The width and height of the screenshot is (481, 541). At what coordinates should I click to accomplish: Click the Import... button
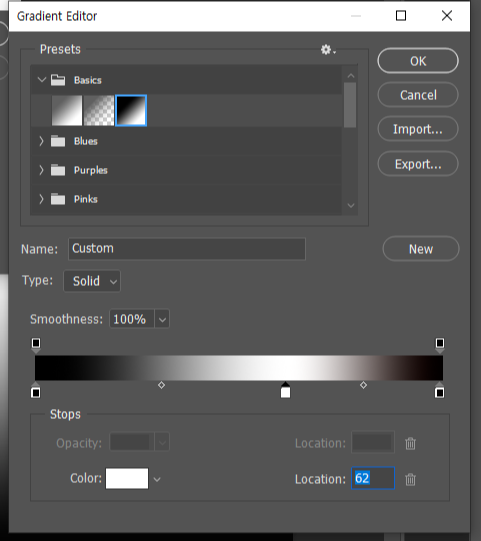point(418,129)
